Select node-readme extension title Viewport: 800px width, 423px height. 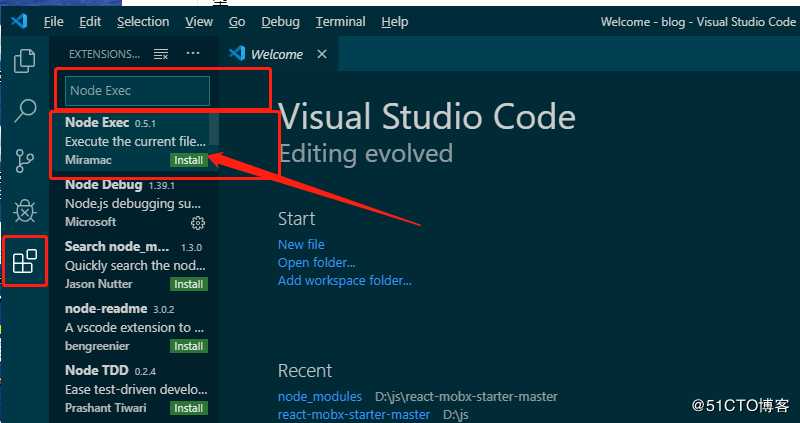coord(106,309)
